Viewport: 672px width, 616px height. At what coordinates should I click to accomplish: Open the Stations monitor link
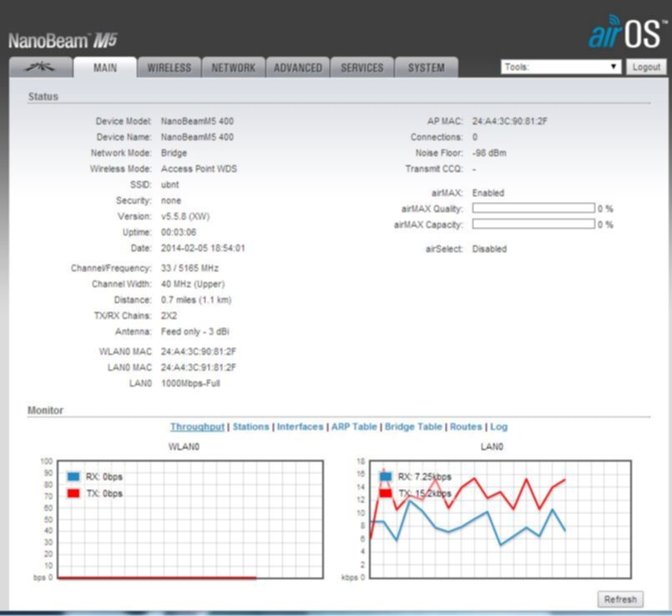[250, 427]
